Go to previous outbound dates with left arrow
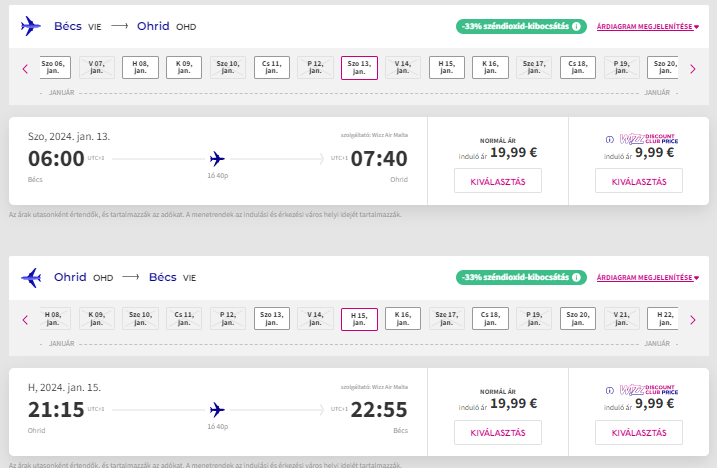717x468 pixels. point(25,68)
